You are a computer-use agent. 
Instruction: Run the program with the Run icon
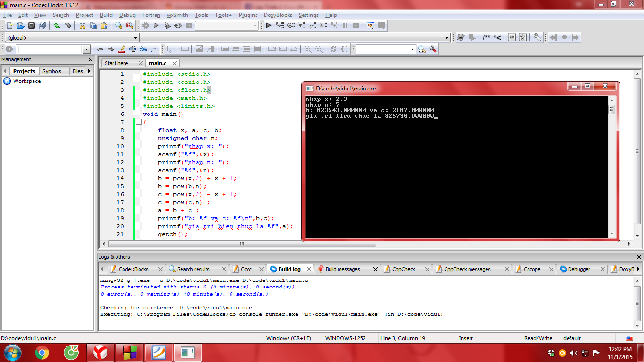[x=157, y=25]
